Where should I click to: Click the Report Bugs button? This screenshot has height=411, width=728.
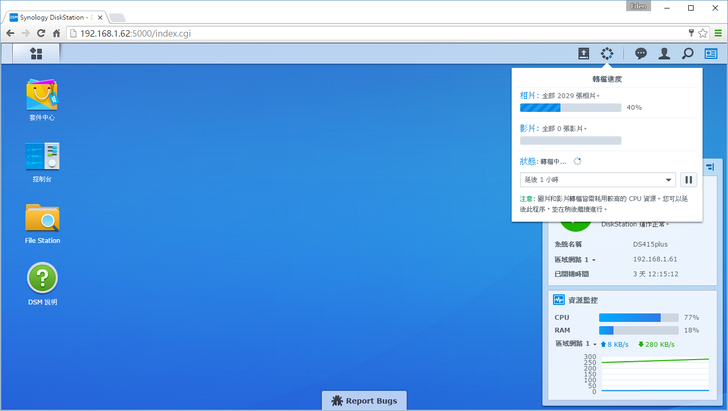(x=364, y=400)
